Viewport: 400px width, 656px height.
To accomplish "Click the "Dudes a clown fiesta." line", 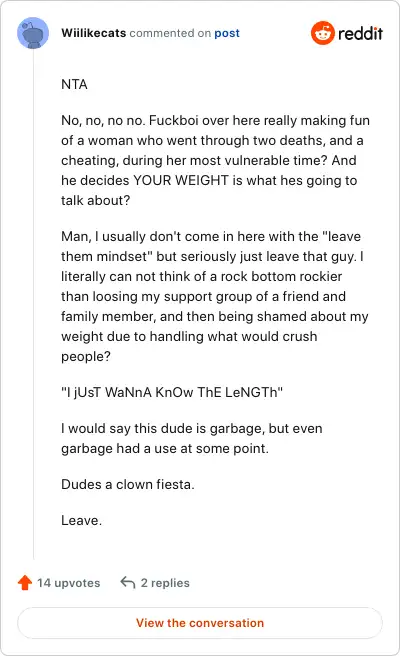I will (x=128, y=484).
